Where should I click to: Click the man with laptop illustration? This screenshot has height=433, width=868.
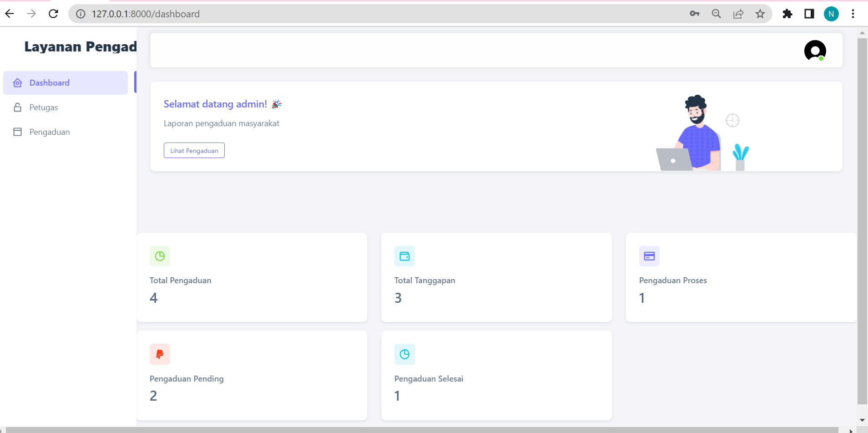702,133
